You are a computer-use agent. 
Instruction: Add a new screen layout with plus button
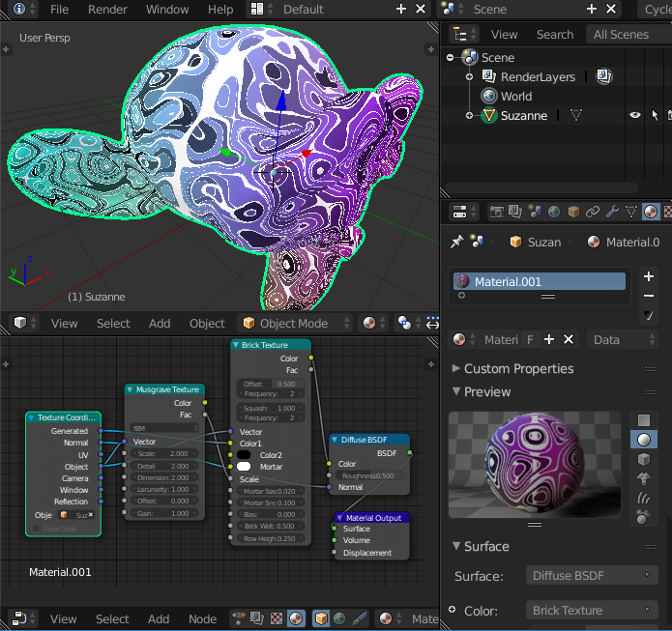[x=400, y=9]
